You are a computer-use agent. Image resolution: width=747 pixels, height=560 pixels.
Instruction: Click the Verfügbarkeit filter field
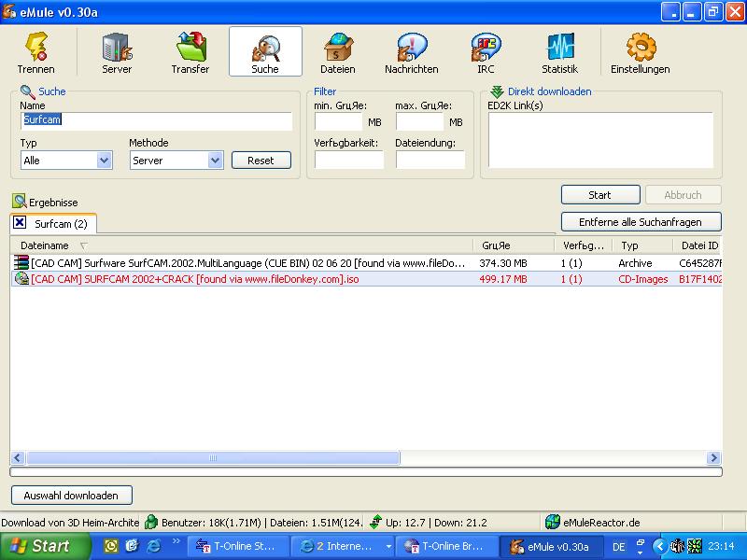click(x=349, y=160)
